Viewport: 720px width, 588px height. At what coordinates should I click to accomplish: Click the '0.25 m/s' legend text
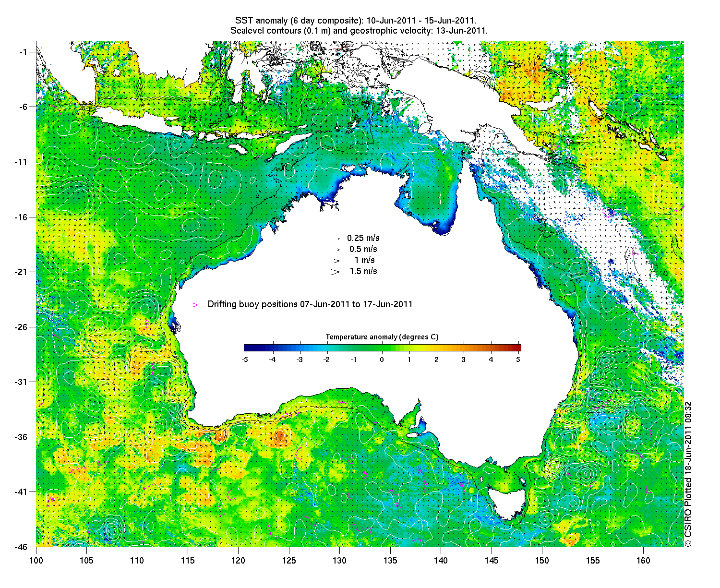tap(363, 238)
